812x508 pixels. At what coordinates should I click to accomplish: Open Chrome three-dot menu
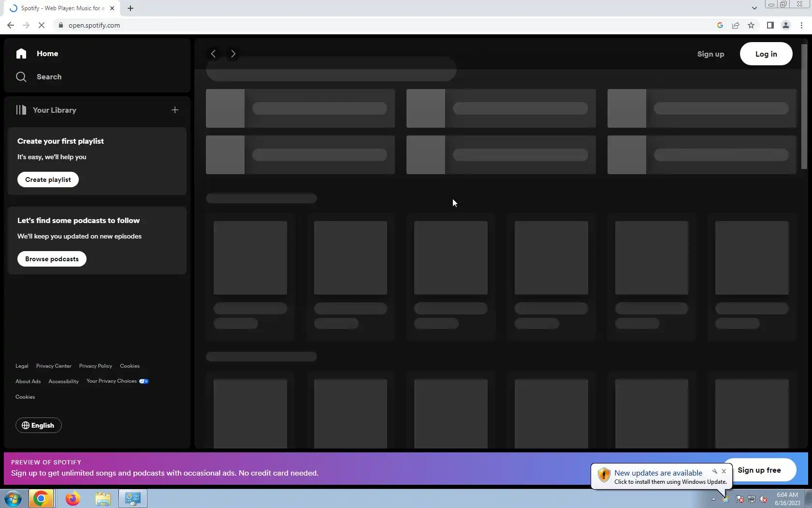pos(801,25)
